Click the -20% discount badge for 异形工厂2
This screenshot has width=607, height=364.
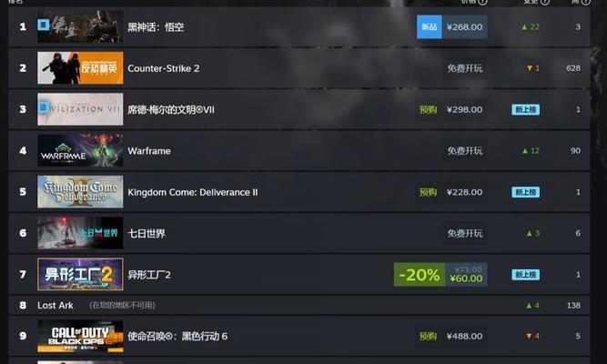click(420, 275)
